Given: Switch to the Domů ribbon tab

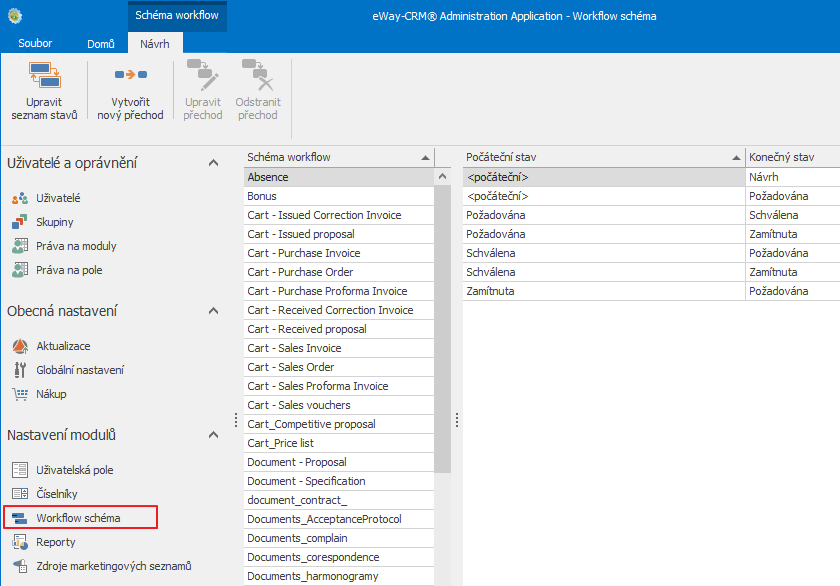Looking at the screenshot, I should click(101, 44).
